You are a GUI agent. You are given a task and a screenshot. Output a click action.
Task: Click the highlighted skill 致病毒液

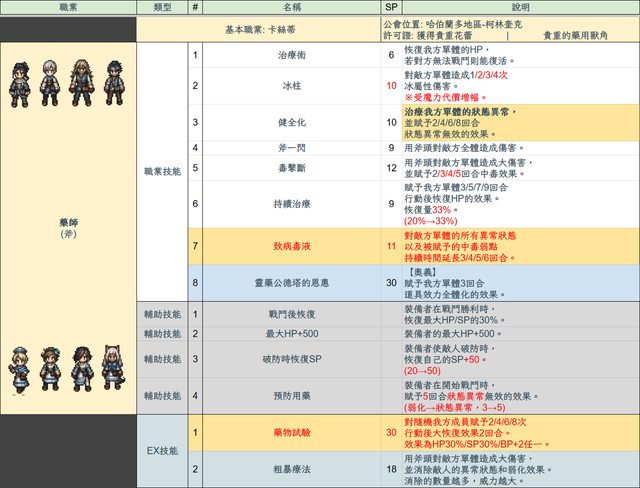291,245
